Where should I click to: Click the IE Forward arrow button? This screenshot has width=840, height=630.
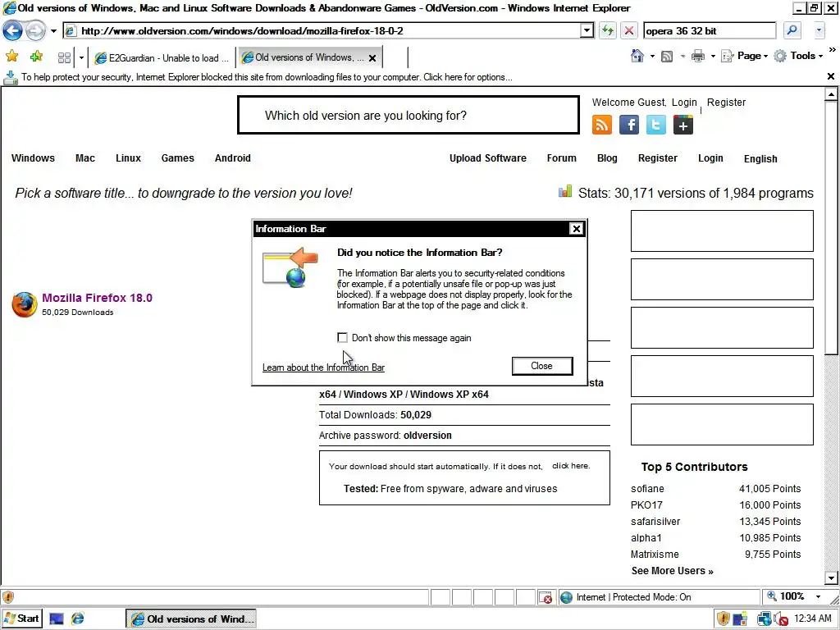tap(36, 30)
